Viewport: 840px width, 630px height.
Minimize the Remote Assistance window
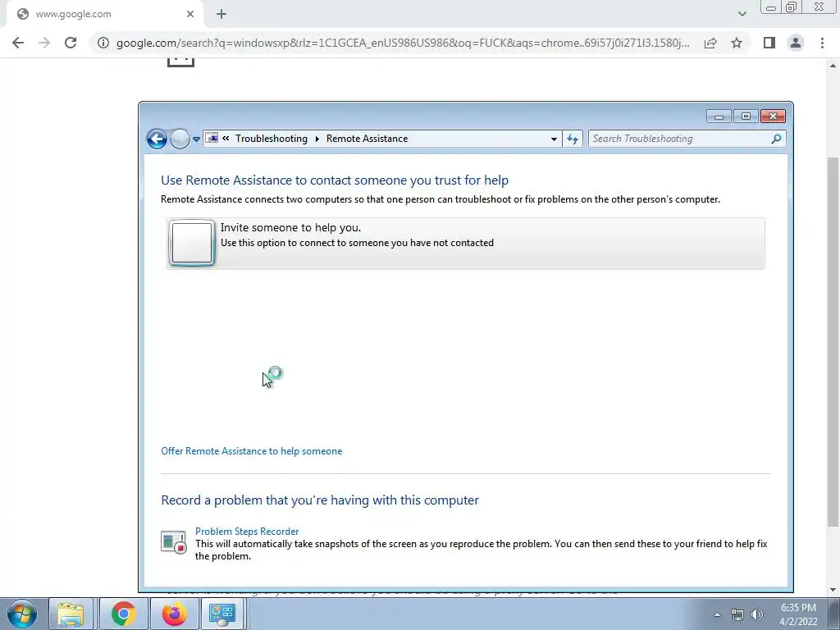point(719,116)
